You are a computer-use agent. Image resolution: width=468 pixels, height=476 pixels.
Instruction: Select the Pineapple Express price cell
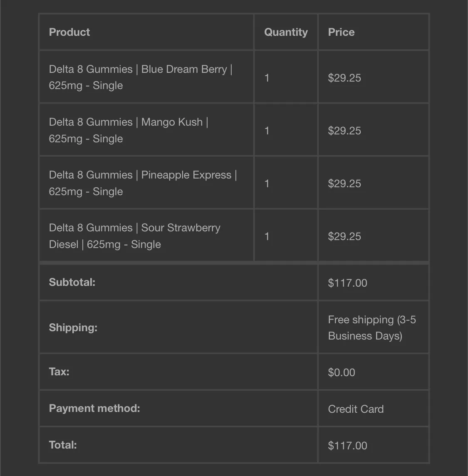(x=373, y=183)
